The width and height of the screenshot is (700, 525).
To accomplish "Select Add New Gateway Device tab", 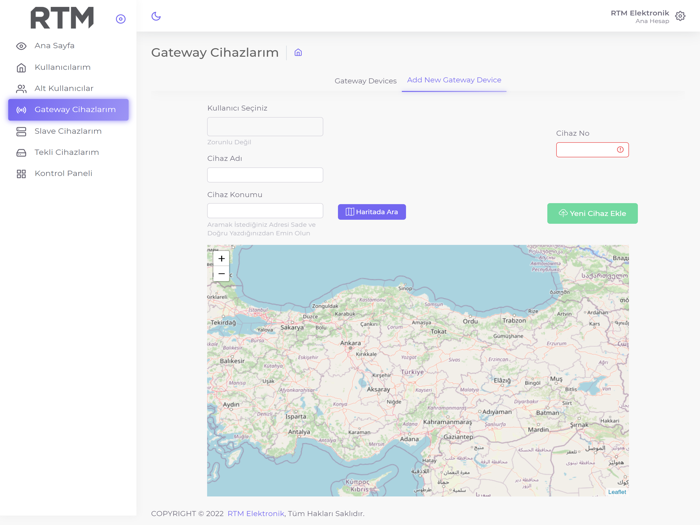I will [x=454, y=80].
